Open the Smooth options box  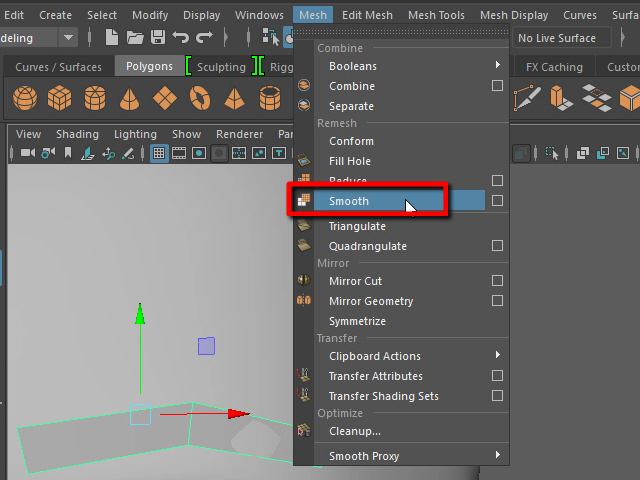point(497,201)
